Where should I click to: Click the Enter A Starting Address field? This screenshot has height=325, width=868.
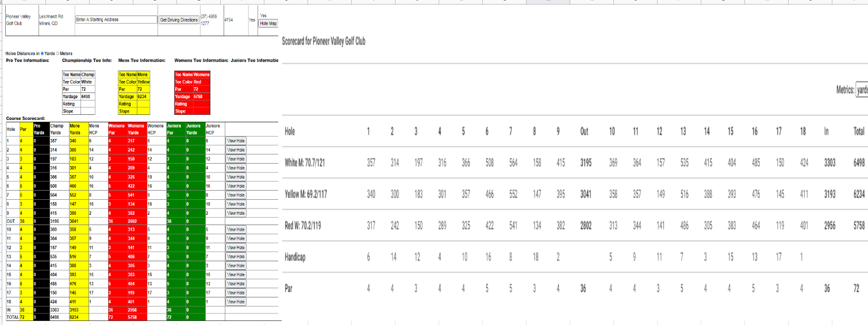(x=116, y=20)
